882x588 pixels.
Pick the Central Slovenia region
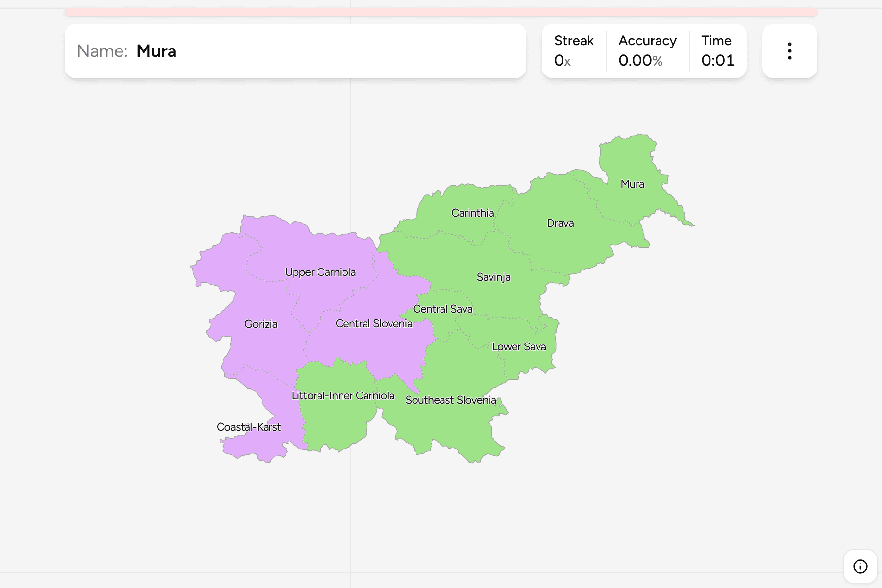click(x=374, y=324)
